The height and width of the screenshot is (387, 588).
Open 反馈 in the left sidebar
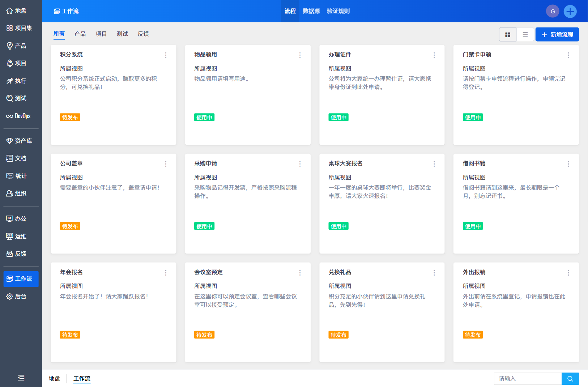[x=16, y=254]
